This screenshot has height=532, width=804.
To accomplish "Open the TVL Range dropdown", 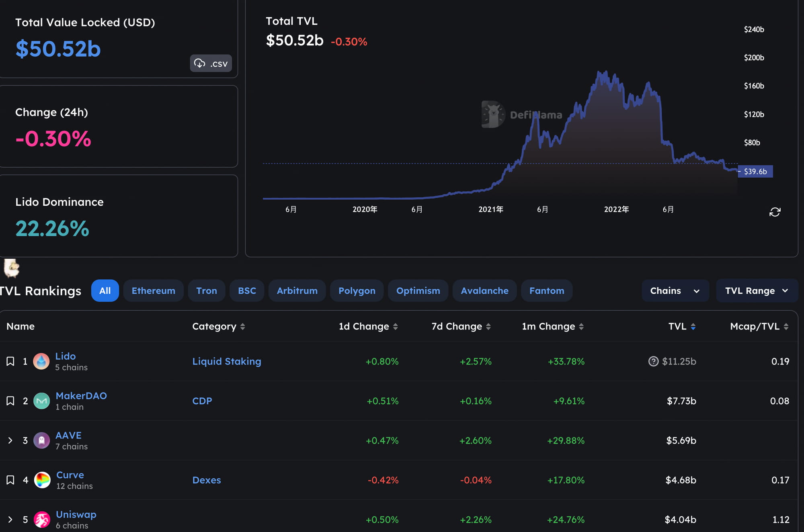I will tap(757, 291).
